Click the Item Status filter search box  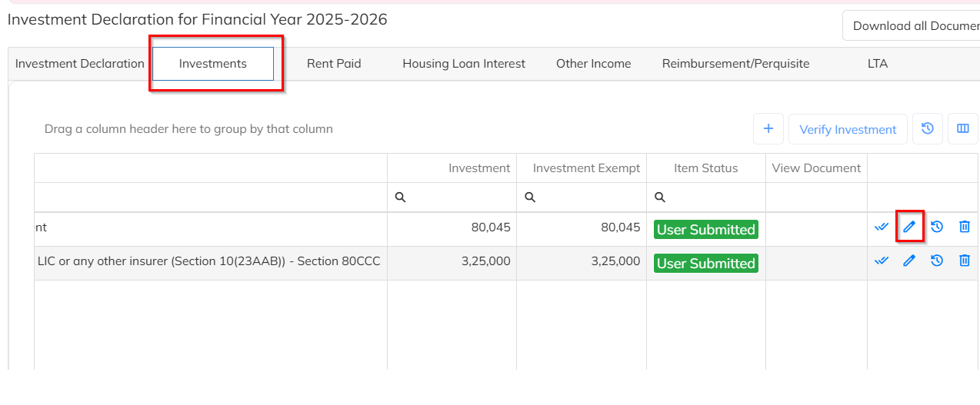point(712,198)
